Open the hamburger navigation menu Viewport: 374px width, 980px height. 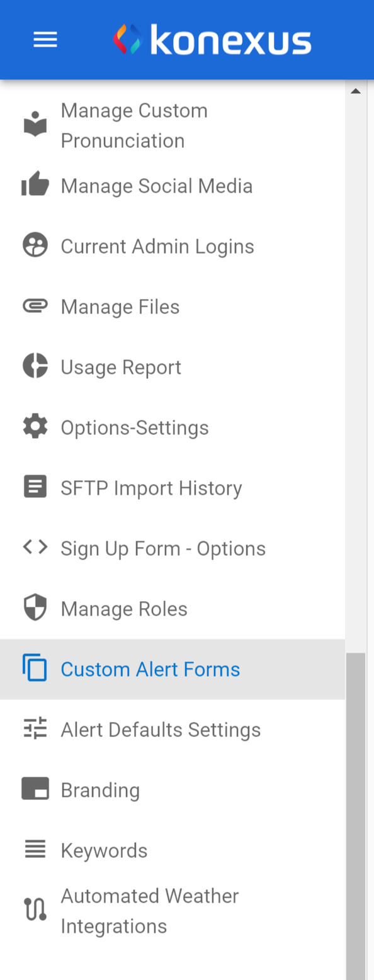[x=45, y=40]
